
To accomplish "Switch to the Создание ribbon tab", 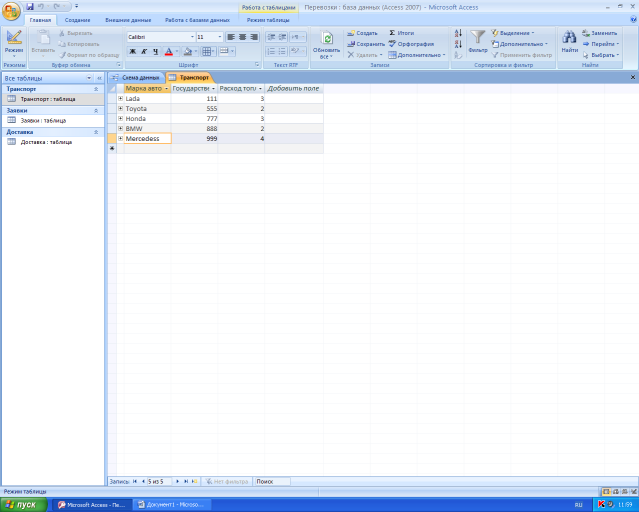I will coord(77,20).
